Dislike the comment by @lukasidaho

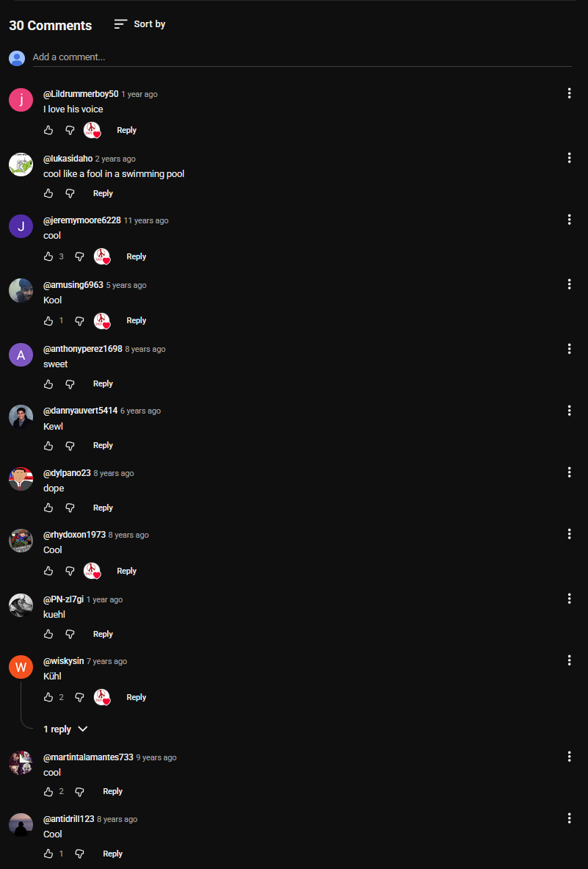tap(70, 193)
